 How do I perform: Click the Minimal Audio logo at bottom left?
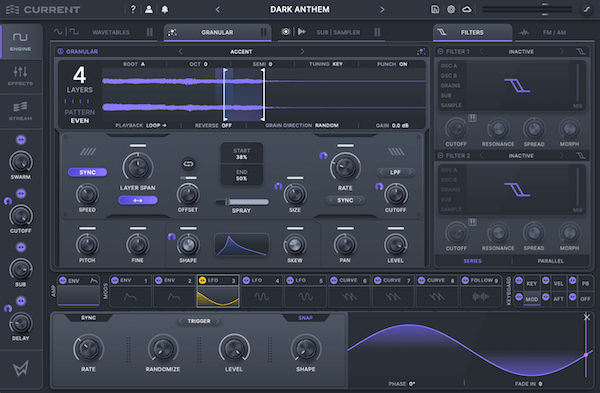[x=21, y=369]
